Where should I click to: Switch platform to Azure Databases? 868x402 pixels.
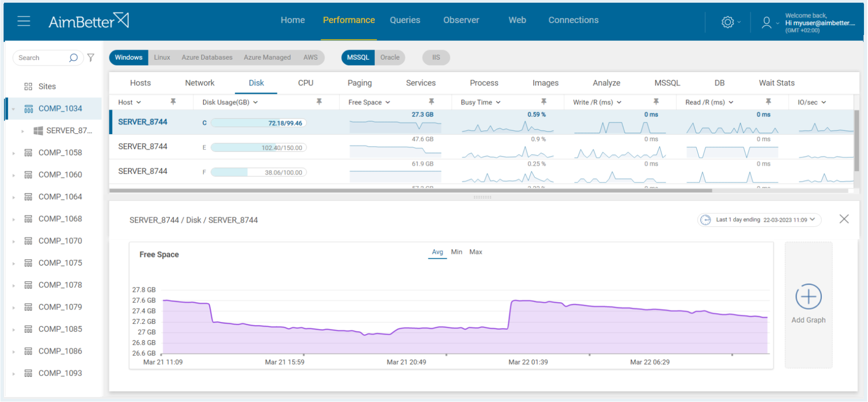(207, 57)
